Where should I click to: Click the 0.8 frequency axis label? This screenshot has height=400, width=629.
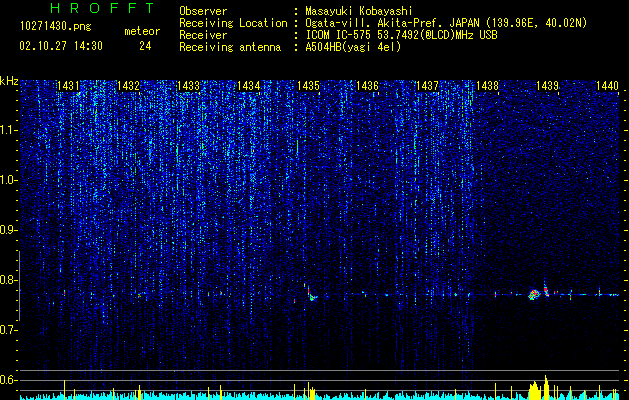[8, 280]
